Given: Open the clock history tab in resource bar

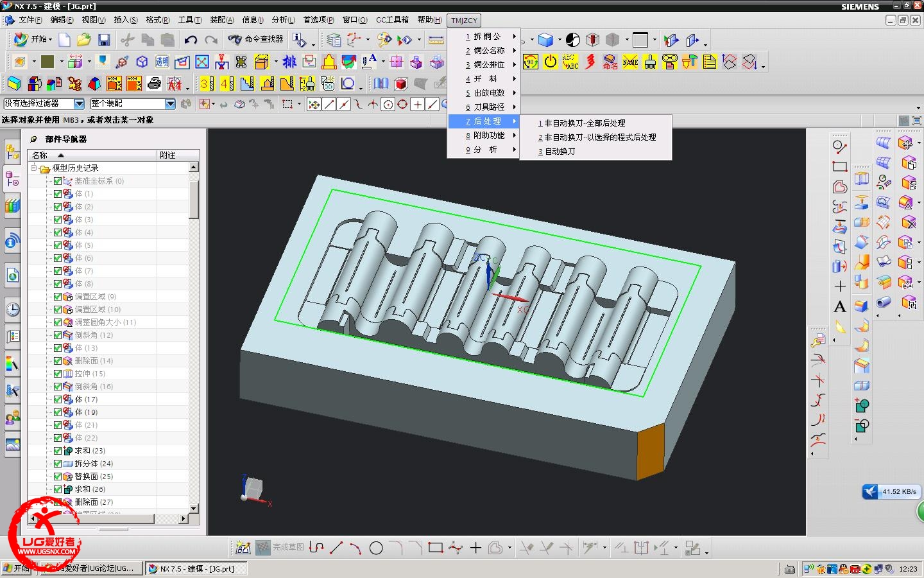Looking at the screenshot, I should tap(12, 310).
